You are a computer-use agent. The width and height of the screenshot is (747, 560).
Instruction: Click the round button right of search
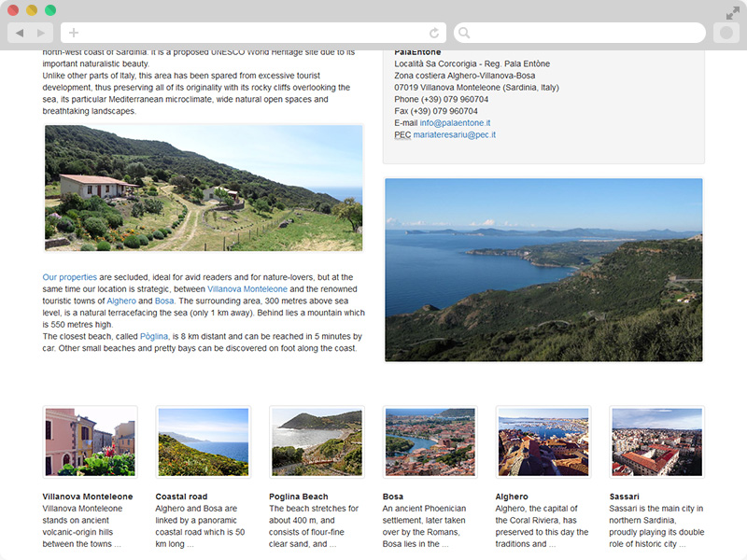pyautogui.click(x=726, y=33)
